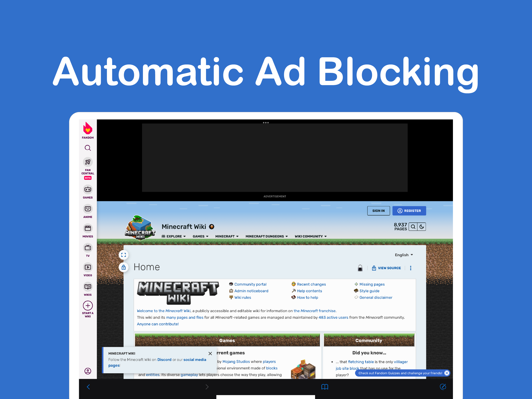Click the Minecraft franchise link

coord(314,311)
